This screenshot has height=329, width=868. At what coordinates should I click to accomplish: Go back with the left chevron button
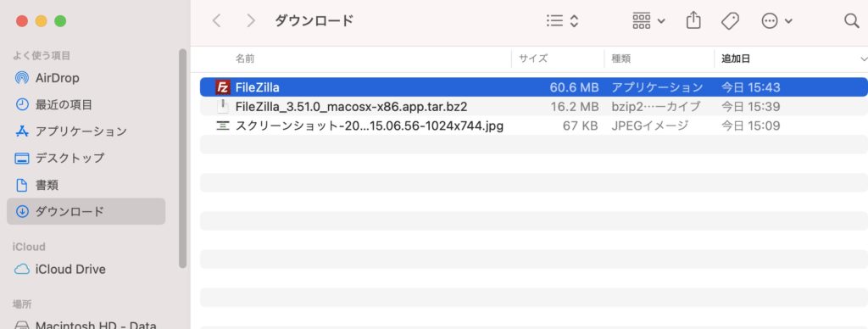click(216, 21)
